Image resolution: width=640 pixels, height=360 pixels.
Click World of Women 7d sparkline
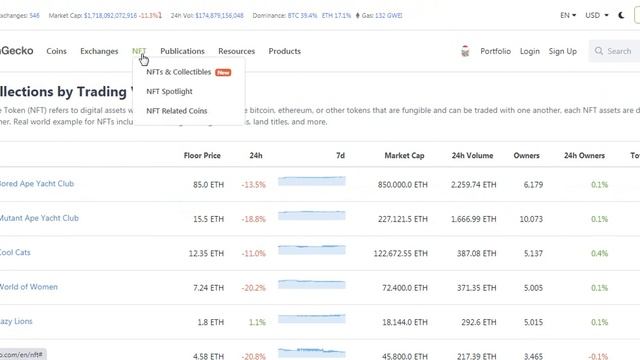312,284
